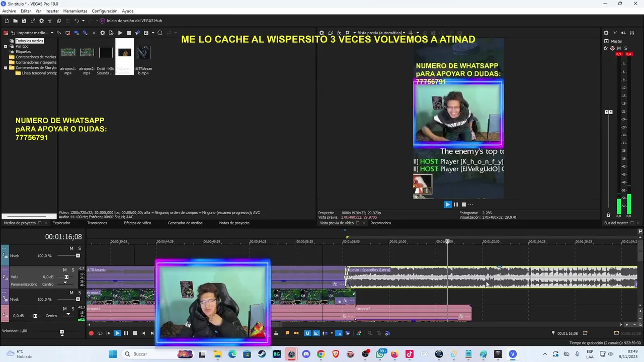Toggle loop playback in timeline transport
The image size is (644, 362).
click(x=100, y=333)
